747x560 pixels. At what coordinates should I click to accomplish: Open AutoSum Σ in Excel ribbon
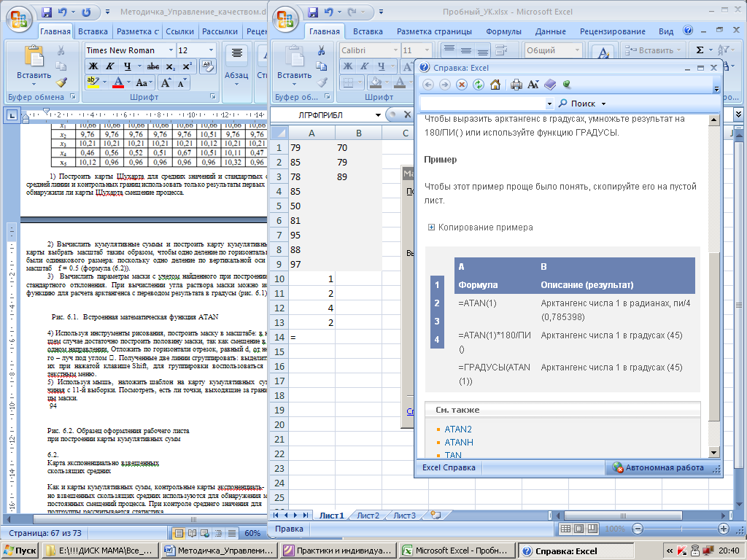[700, 50]
